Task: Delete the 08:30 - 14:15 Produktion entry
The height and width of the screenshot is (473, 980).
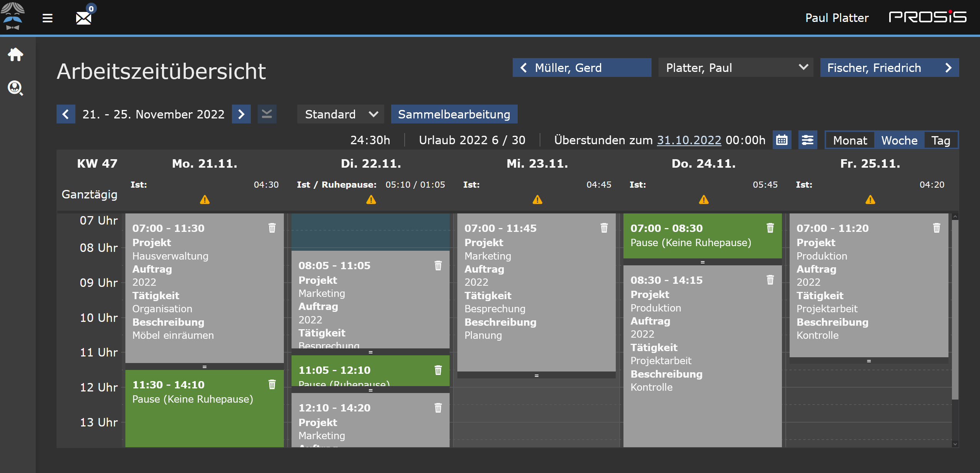Action: point(770,280)
